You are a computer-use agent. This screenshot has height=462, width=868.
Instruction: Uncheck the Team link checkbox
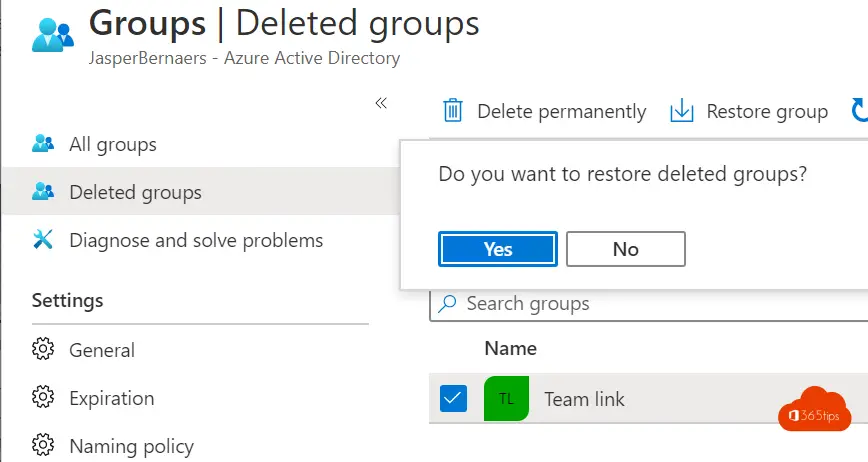[x=453, y=398]
